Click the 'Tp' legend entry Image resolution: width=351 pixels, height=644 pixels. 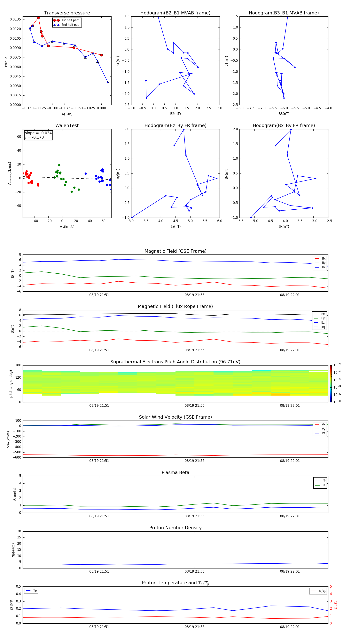(x=31, y=591)
